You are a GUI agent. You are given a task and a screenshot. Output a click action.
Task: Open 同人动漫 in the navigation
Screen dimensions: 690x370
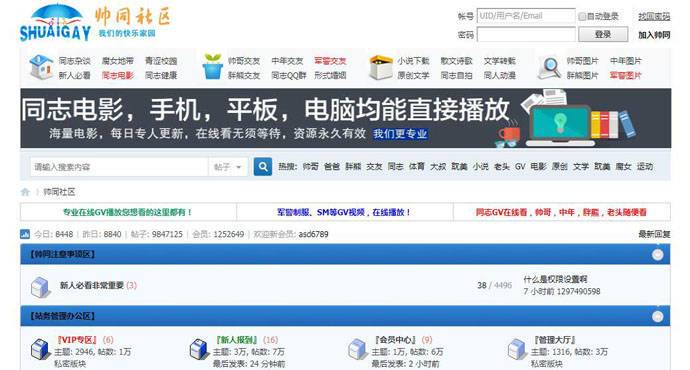499,75
